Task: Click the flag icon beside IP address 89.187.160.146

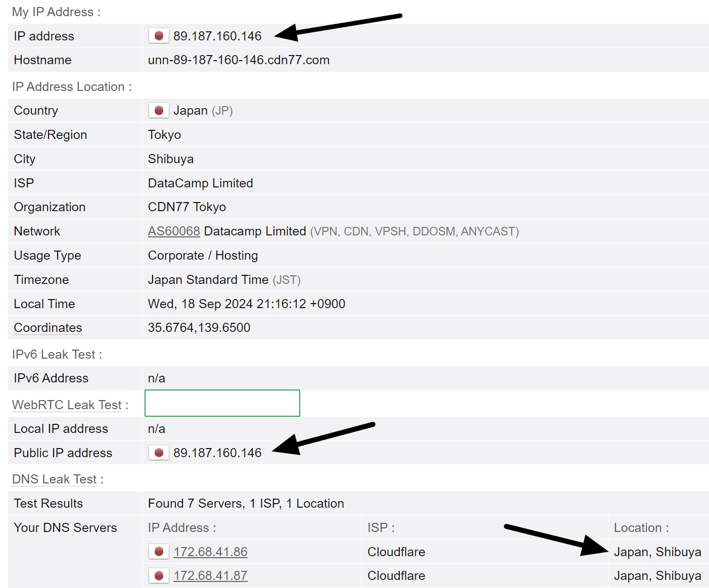Action: [159, 36]
